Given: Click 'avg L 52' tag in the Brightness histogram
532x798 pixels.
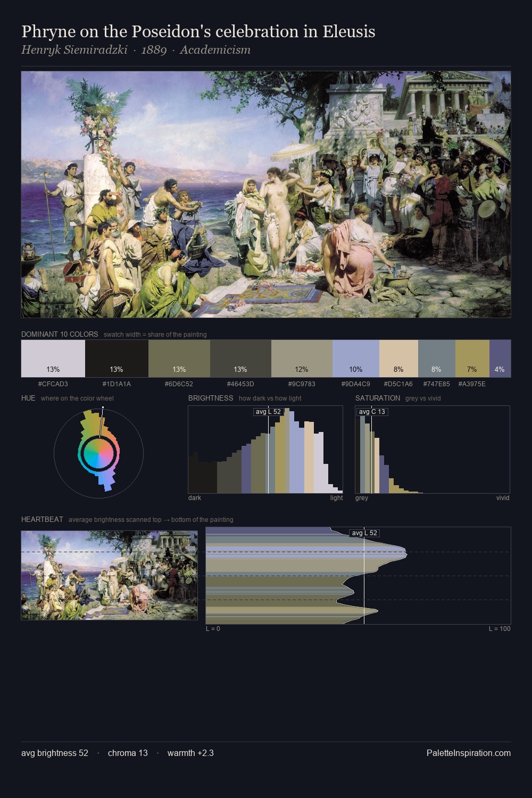Looking at the screenshot, I should coord(268,412).
